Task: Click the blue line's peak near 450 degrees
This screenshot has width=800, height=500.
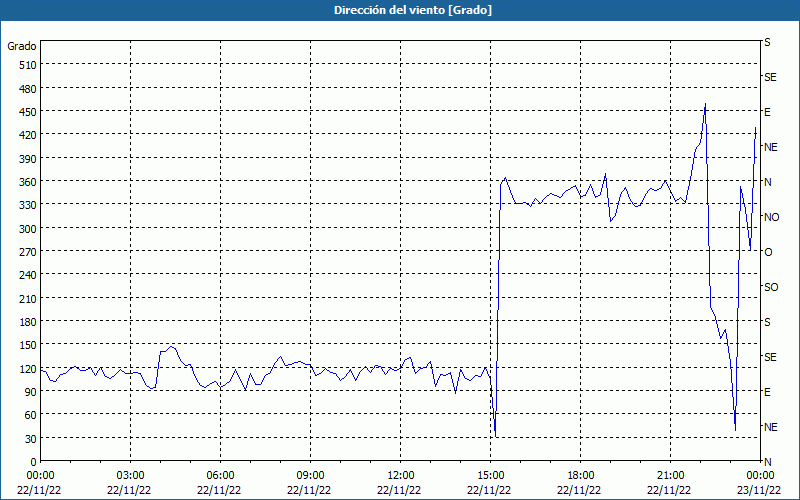Action: 705,104
